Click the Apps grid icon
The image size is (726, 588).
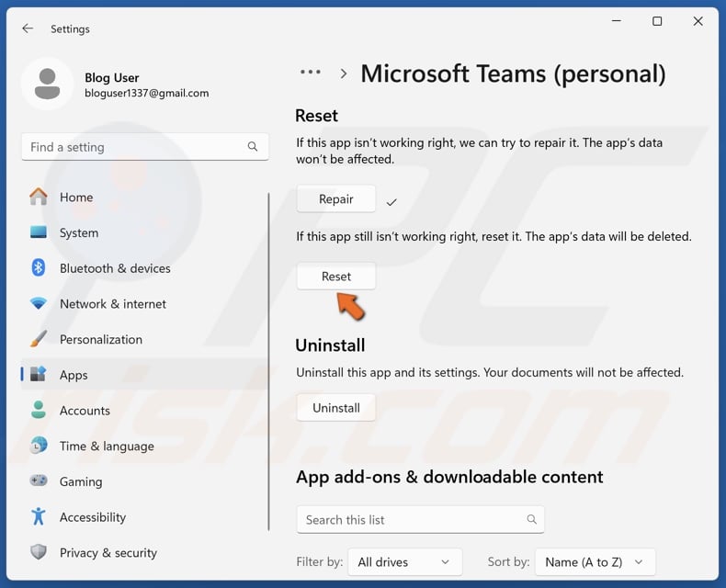pos(39,374)
